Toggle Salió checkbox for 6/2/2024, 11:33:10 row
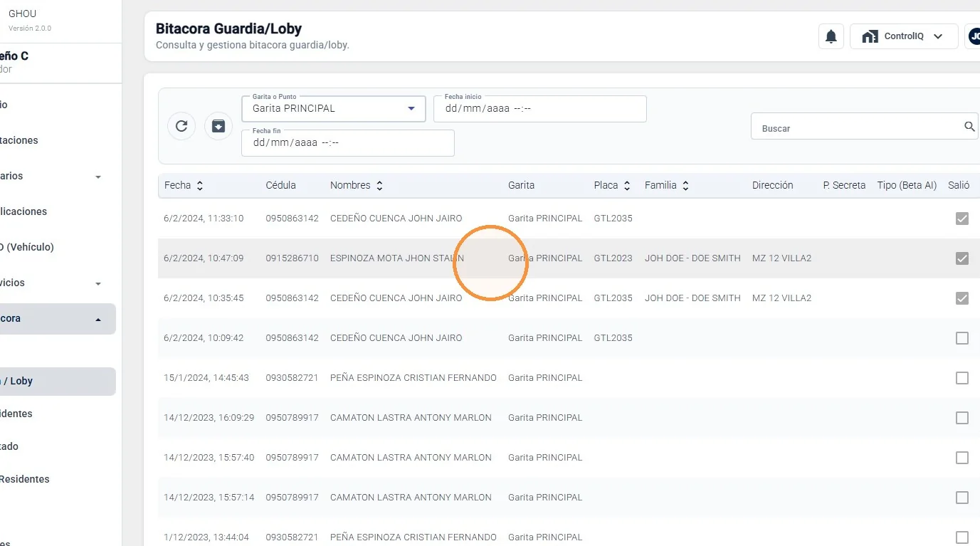The width and height of the screenshot is (980, 546). [x=962, y=219]
